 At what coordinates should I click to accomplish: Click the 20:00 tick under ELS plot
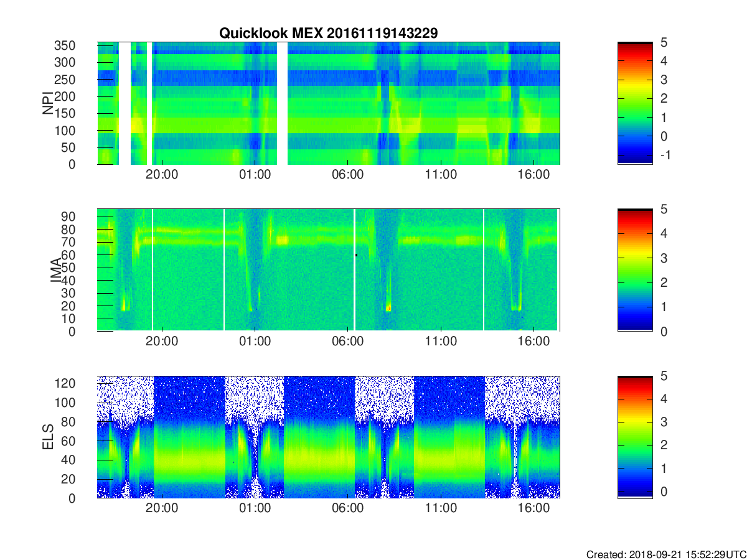[x=162, y=508]
